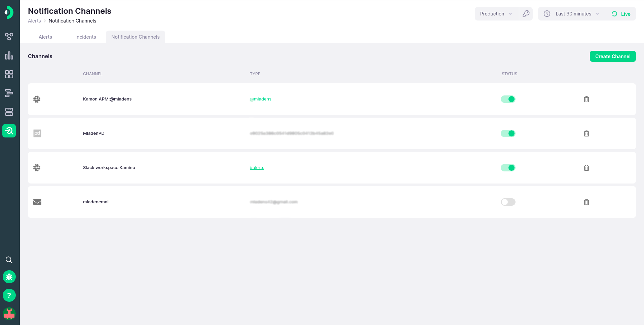Turn off the Slack workspace Kamino toggle
Image resolution: width=644 pixels, height=325 pixels.
508,168
